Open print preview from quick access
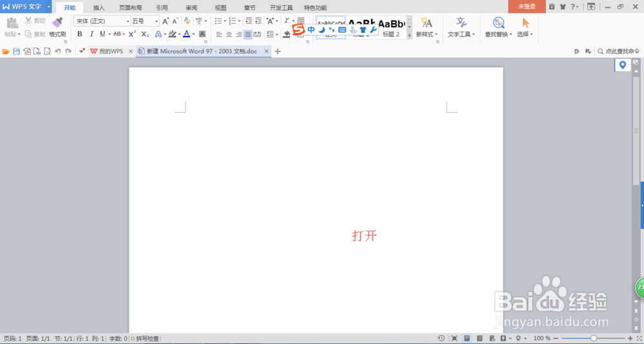Viewport: 644px width, 344px height. click(47, 52)
